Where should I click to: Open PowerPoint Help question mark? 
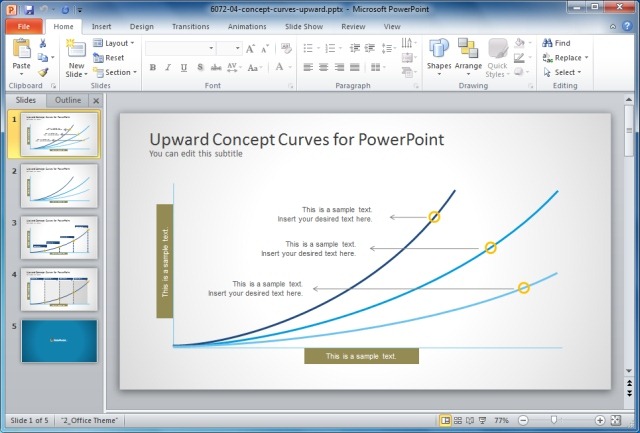[627, 26]
